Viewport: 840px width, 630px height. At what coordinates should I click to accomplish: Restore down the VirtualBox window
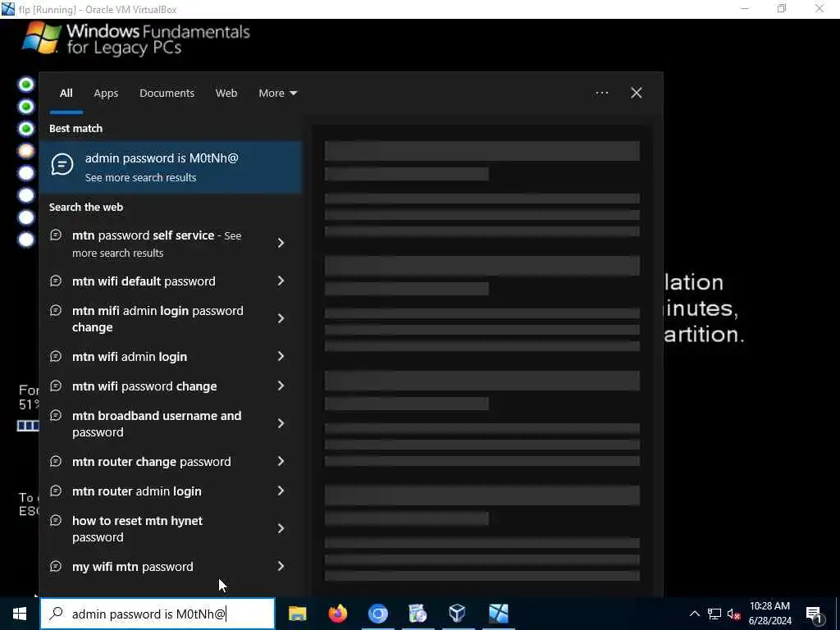click(782, 9)
